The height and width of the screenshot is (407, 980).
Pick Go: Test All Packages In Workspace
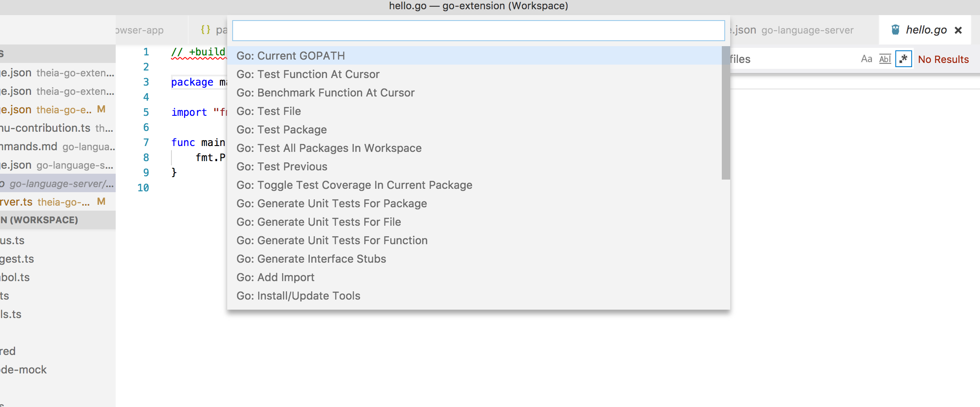(x=474, y=148)
